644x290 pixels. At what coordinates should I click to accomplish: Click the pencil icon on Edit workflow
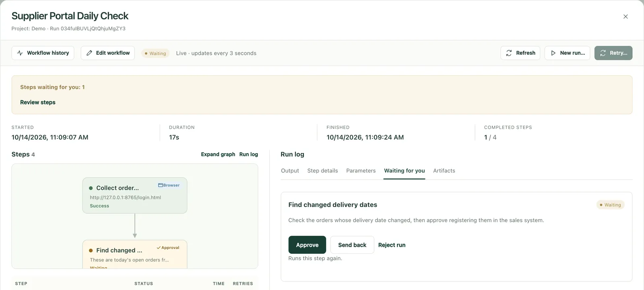coord(89,53)
